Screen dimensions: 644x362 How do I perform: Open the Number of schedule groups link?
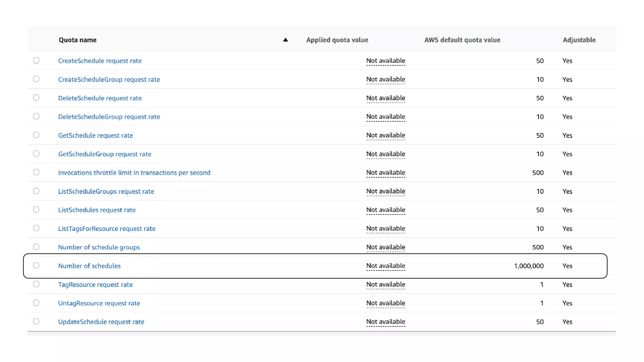tap(99, 247)
